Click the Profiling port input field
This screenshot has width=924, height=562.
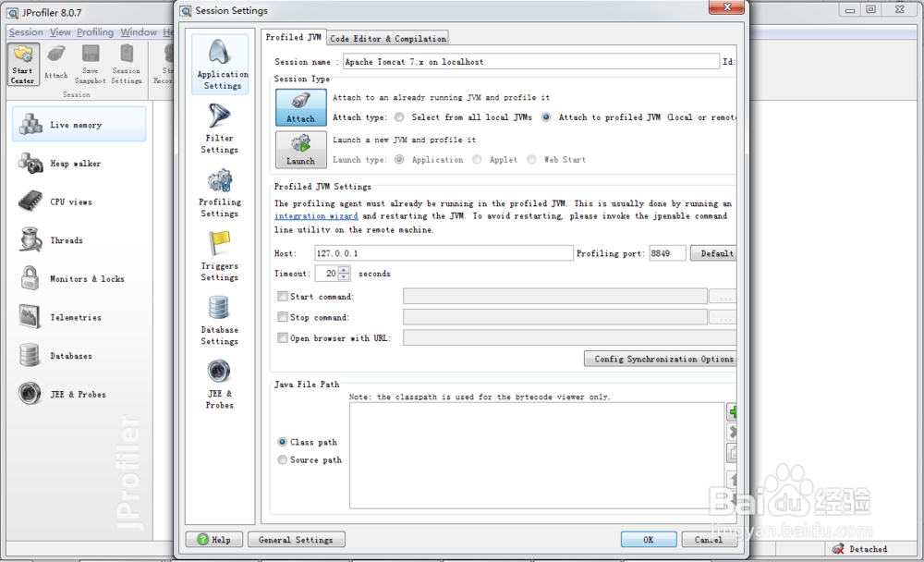667,253
